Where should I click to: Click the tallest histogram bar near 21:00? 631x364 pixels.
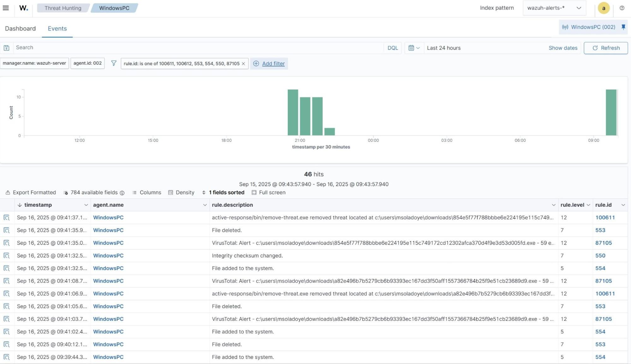[x=293, y=113]
